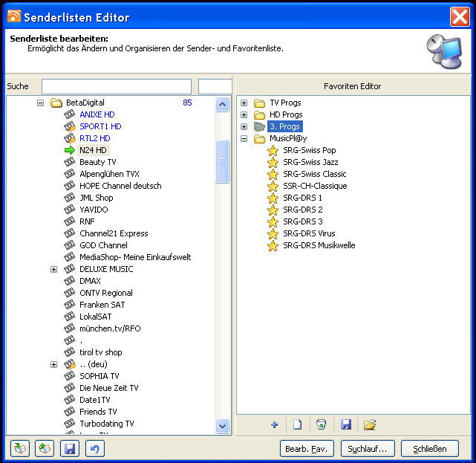
Task: Expand the DELUXE MUSIC entry
Action: pyautogui.click(x=53, y=269)
